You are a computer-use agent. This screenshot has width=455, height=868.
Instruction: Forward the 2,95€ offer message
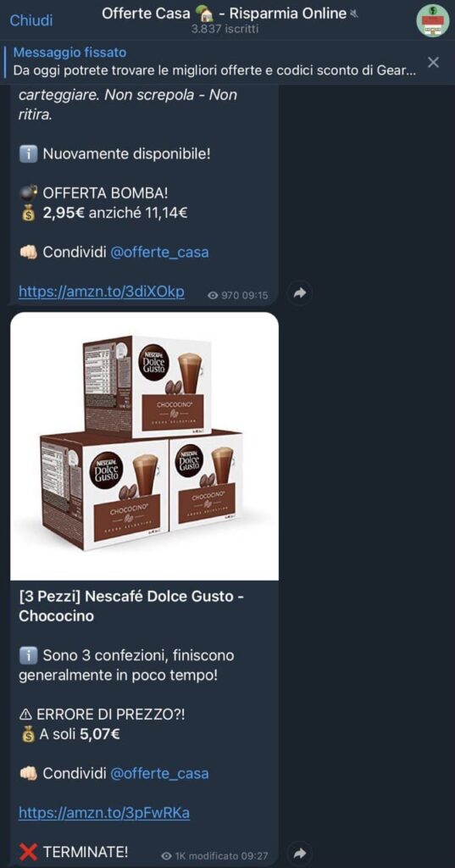tap(300, 293)
